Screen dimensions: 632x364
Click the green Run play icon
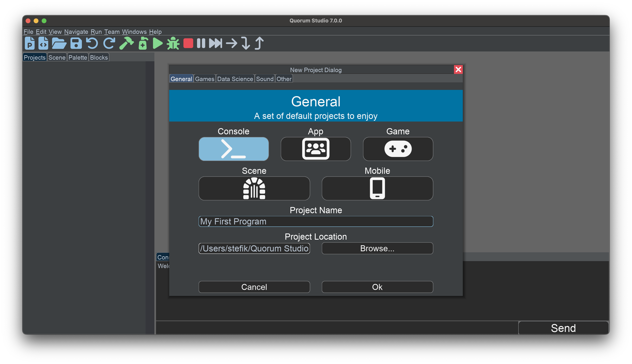tap(158, 43)
